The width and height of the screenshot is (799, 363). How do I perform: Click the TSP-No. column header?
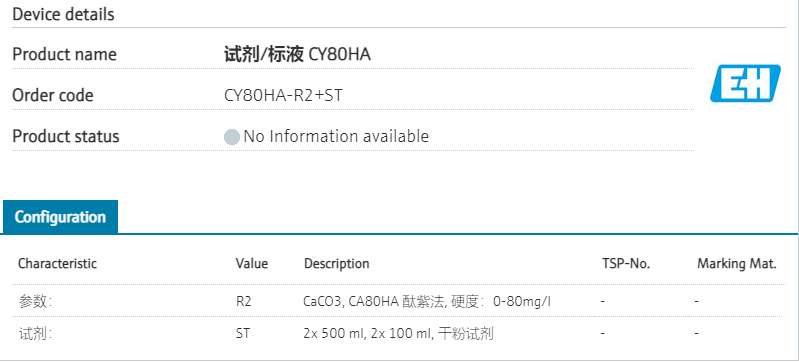point(626,264)
